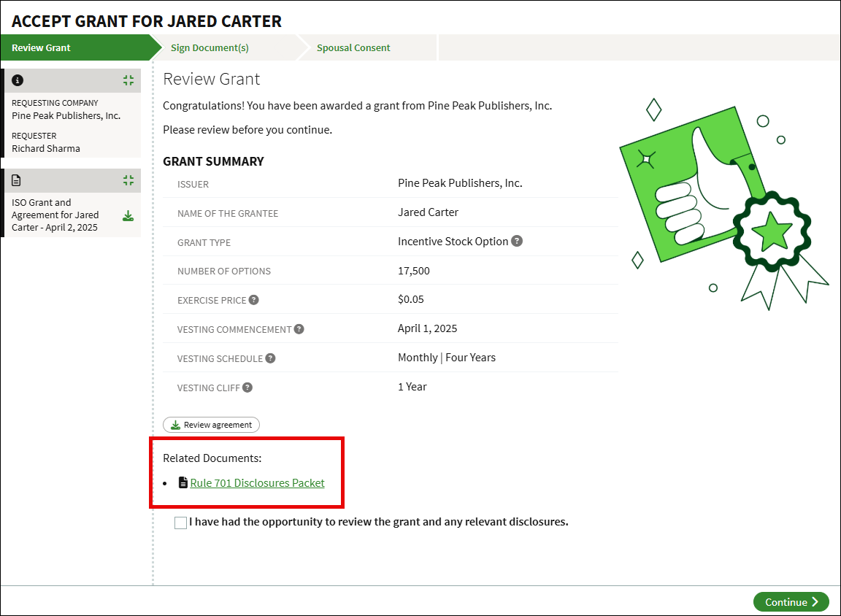
Task: Collapse the requesting company info panel
Action: pos(128,80)
